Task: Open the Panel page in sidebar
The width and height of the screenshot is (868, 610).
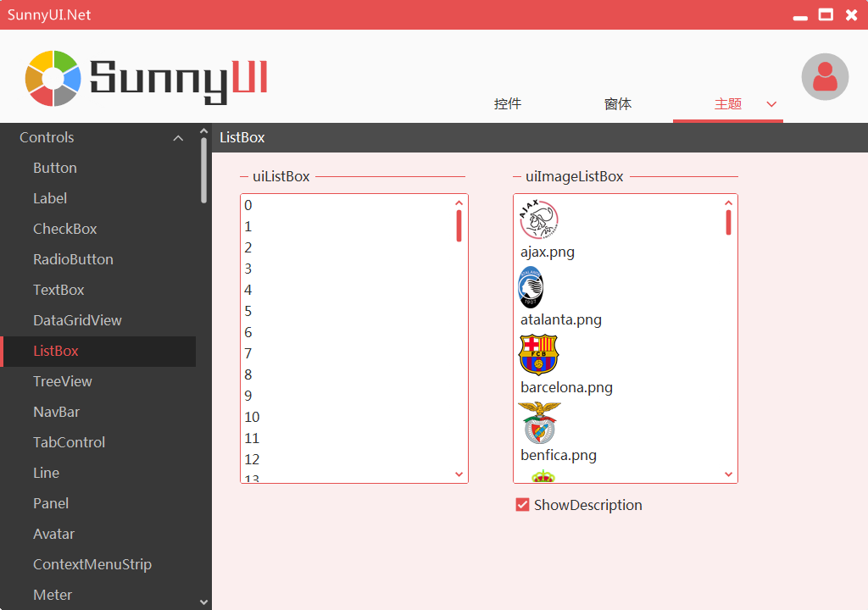Action: [x=98, y=503]
